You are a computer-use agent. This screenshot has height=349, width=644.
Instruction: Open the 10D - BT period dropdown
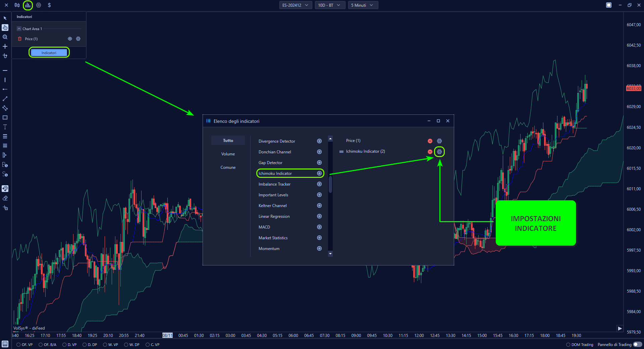330,5
